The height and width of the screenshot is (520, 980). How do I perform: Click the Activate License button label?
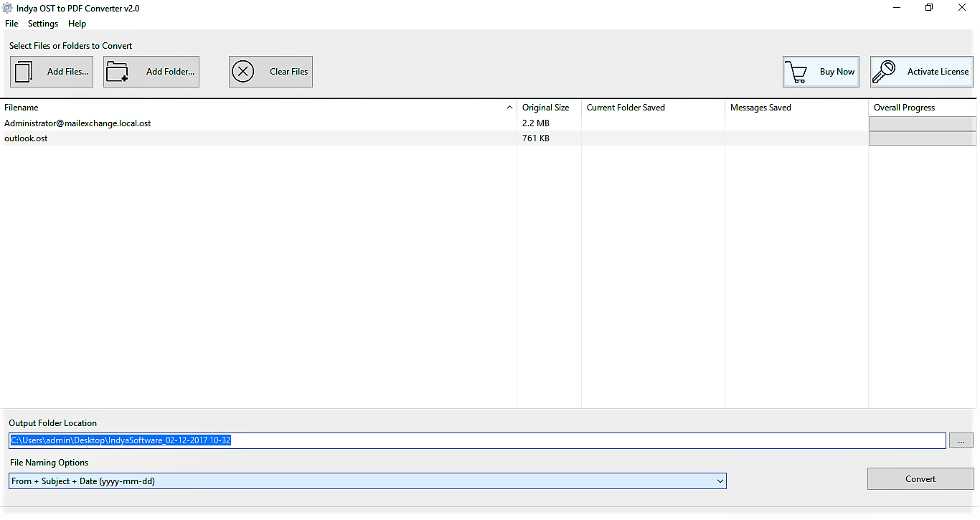click(x=938, y=72)
